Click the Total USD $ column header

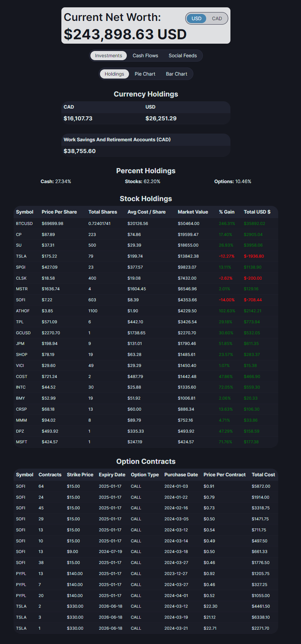coord(257,212)
